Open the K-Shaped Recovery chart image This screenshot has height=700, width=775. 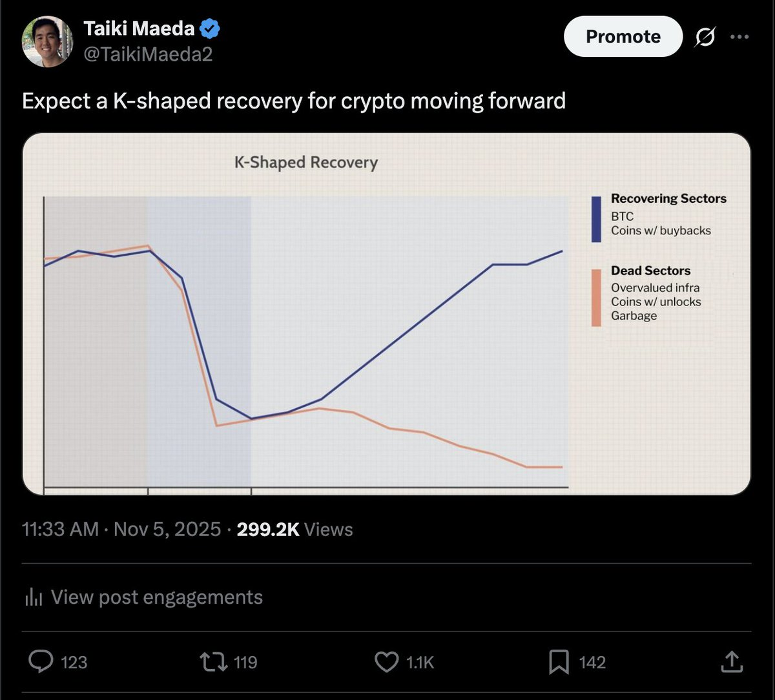click(386, 314)
